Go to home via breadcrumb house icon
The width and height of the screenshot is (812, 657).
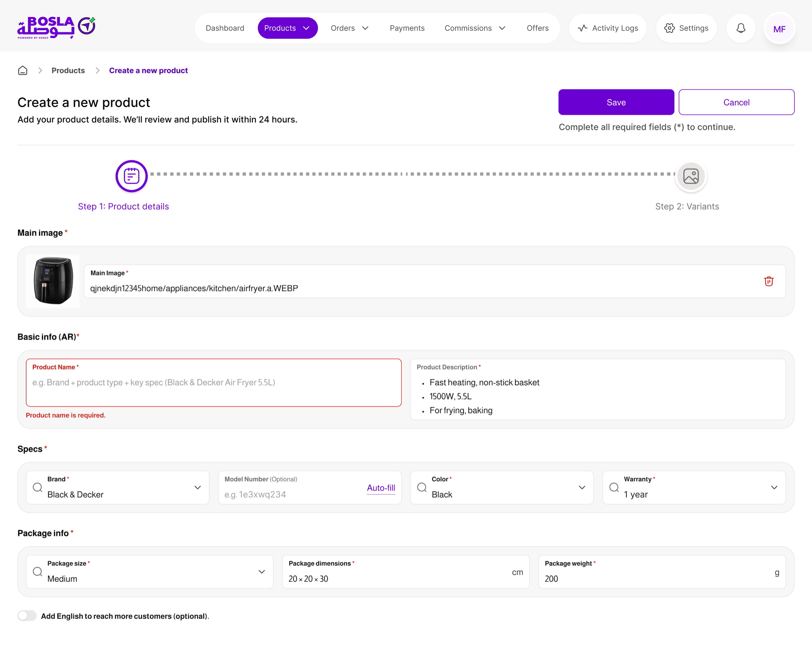(x=23, y=71)
